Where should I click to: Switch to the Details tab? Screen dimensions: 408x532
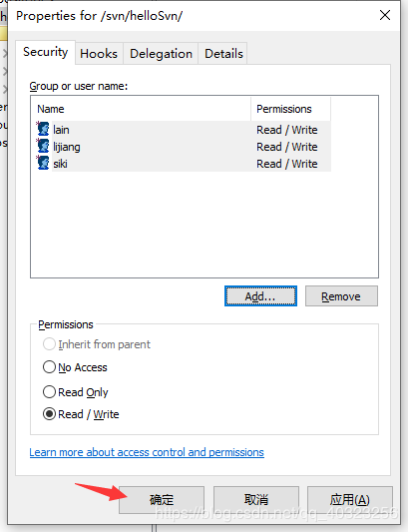pyautogui.click(x=223, y=54)
